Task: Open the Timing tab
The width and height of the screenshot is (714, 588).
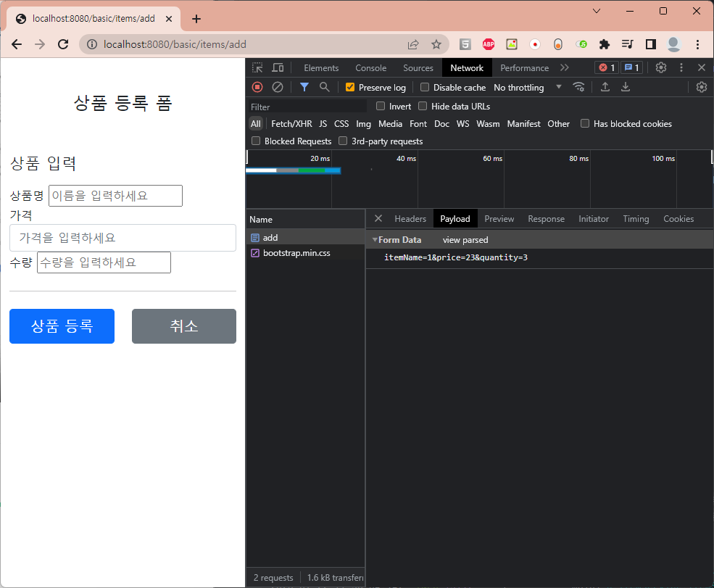Action: point(636,219)
